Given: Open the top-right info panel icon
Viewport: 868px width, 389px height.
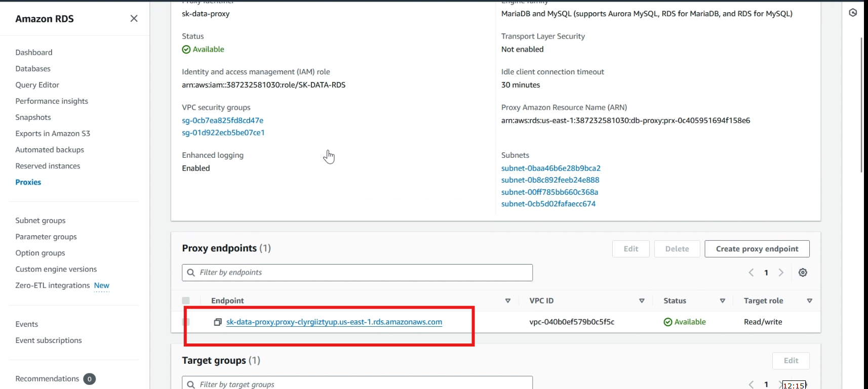Looking at the screenshot, I should [853, 13].
